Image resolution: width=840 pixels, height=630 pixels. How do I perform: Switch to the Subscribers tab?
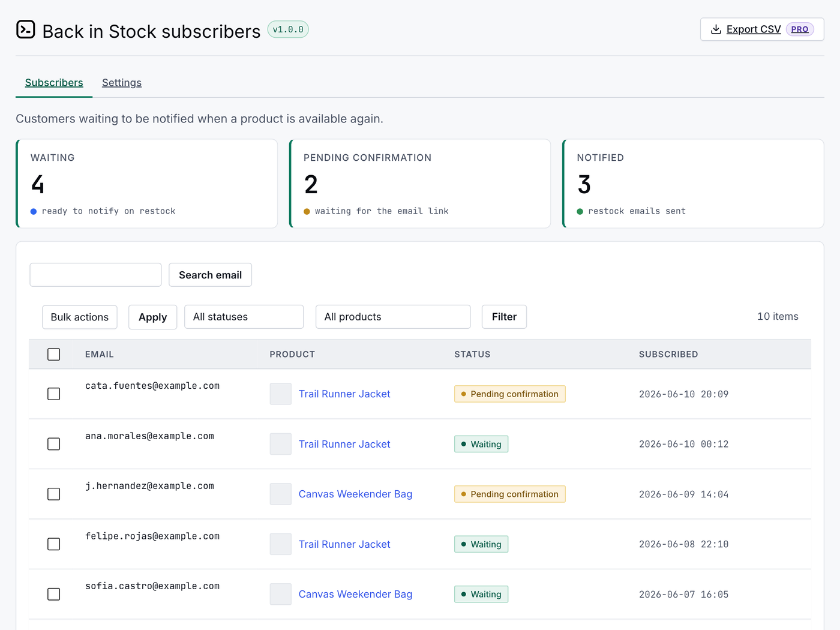click(x=54, y=83)
